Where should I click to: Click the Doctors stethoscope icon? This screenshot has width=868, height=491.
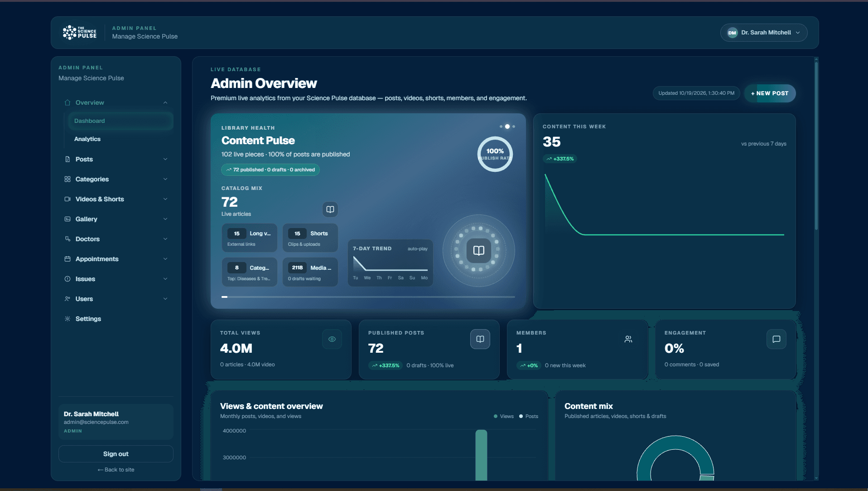(68, 239)
